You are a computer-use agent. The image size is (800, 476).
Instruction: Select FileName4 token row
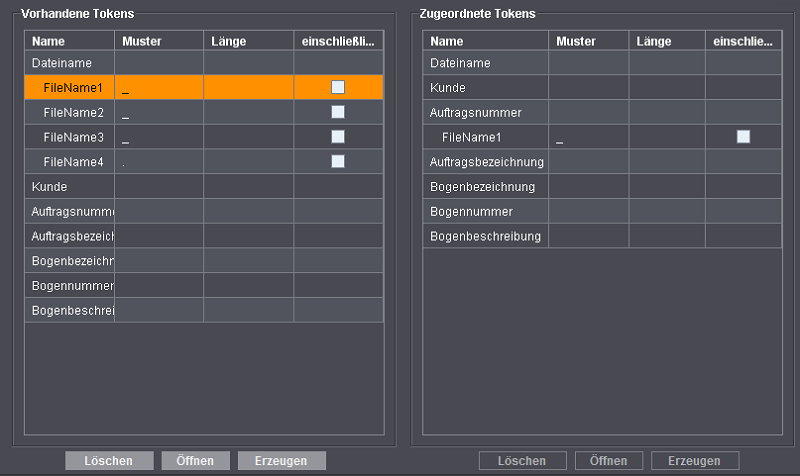click(x=73, y=162)
